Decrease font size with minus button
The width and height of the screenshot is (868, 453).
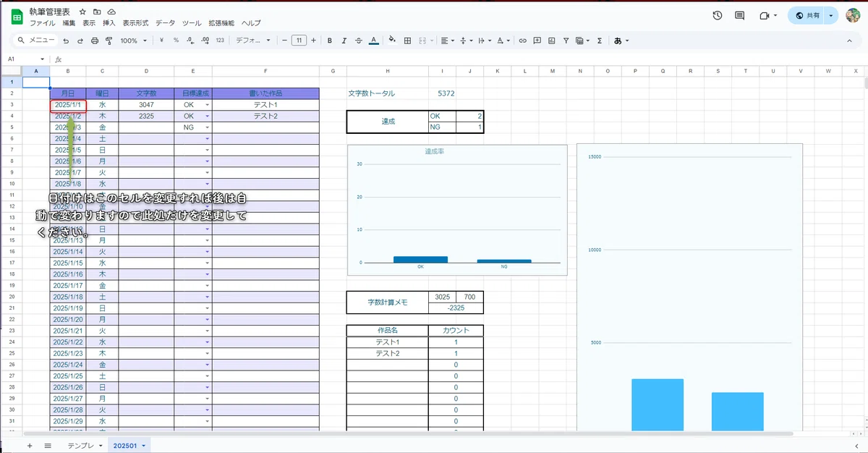click(x=285, y=41)
